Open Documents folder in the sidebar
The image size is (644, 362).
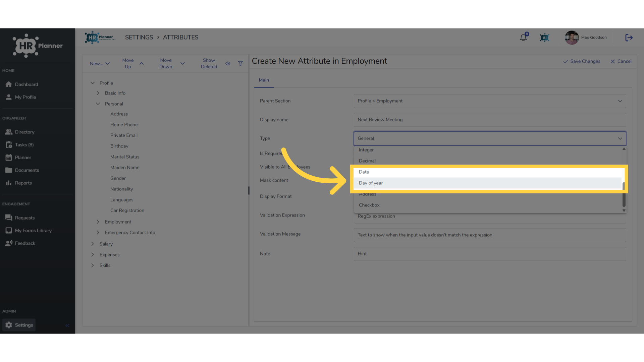click(x=22, y=170)
